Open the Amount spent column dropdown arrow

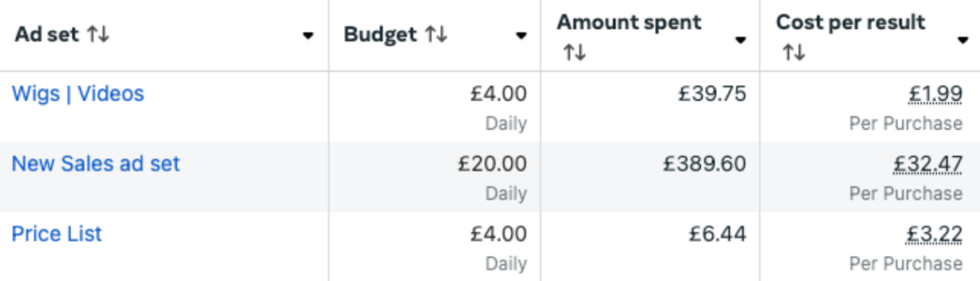click(x=741, y=40)
